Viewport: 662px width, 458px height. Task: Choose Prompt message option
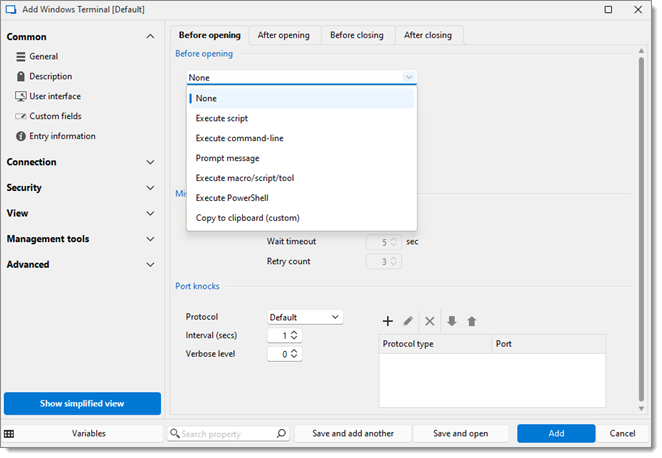[x=301, y=158]
